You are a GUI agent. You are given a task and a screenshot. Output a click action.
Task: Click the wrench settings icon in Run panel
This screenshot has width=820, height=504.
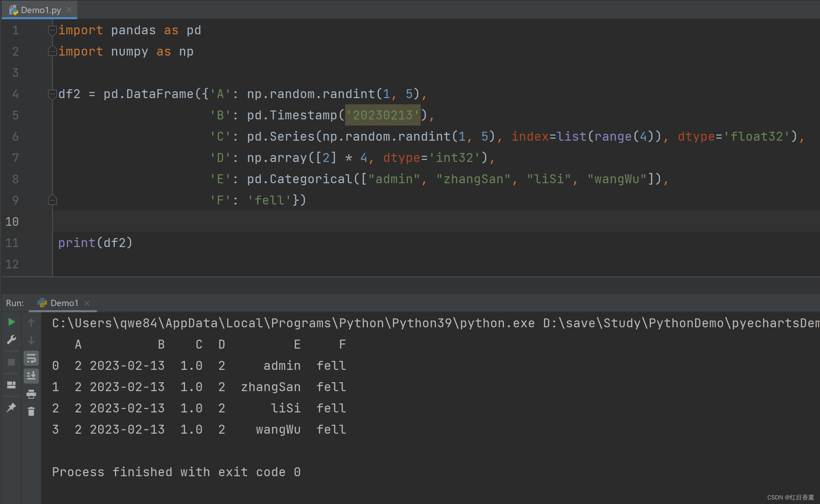click(11, 340)
